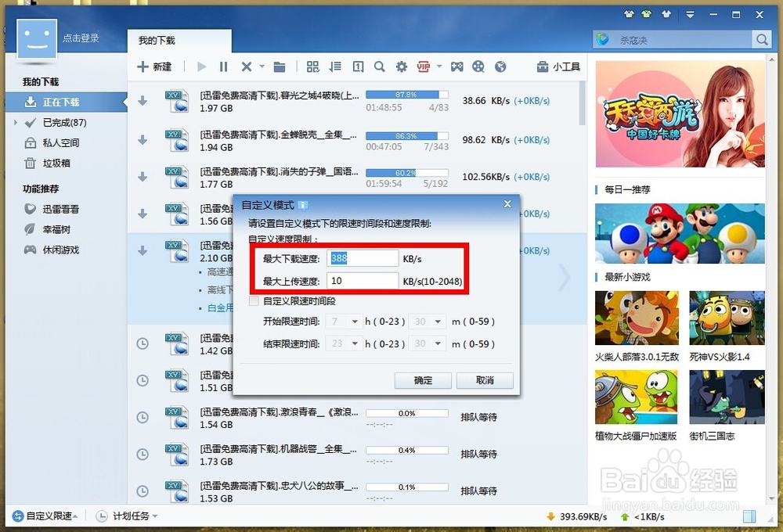The image size is (783, 532).
Task: Pause downloads with the pause icon
Action: pos(223,66)
